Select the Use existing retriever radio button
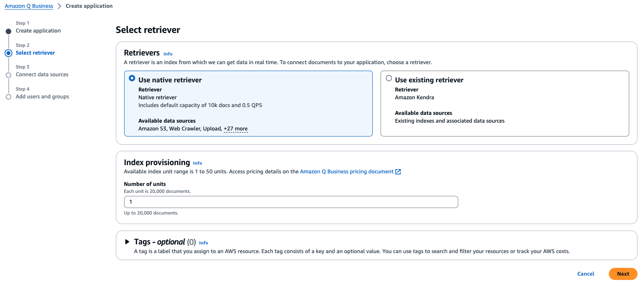This screenshot has width=644, height=283. click(389, 78)
